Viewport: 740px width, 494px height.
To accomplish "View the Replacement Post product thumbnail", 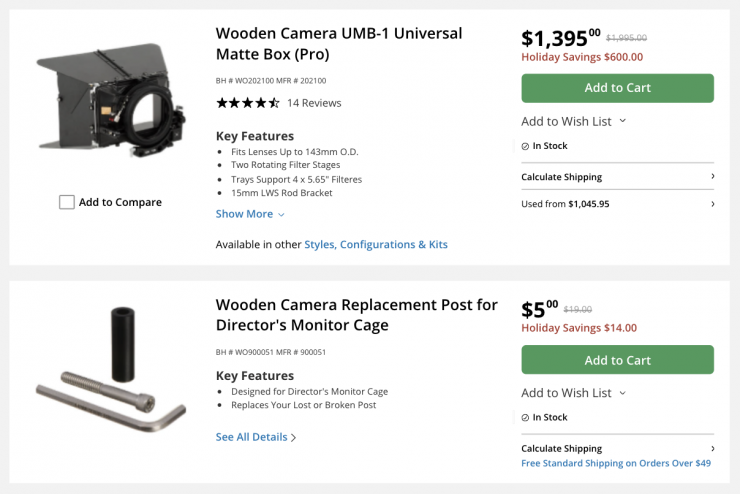I will pos(110,373).
